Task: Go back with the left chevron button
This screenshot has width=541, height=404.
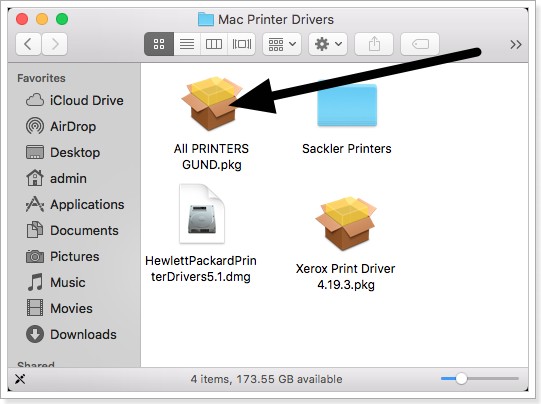Action: pos(28,44)
